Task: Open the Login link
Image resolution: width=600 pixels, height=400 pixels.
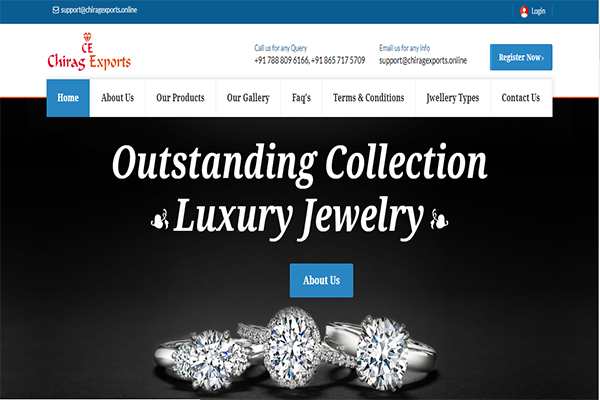Action: point(538,11)
